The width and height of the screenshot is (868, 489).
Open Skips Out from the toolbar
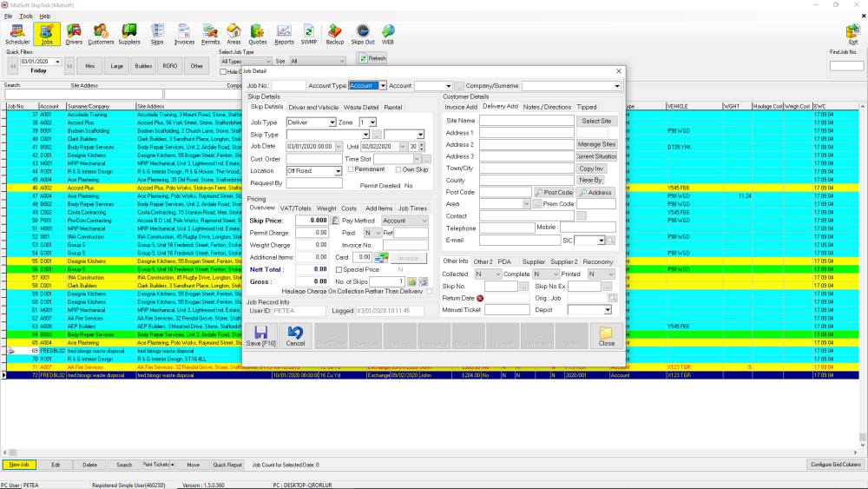(364, 34)
